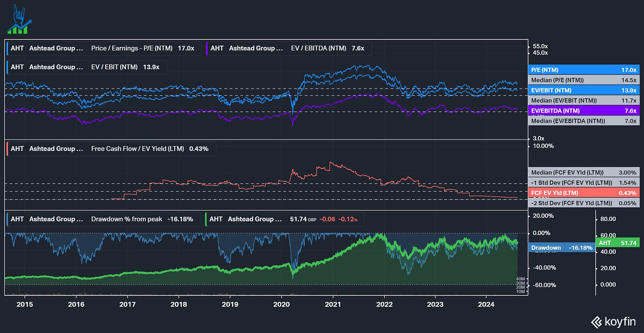The height and width of the screenshot is (333, 644).
Task: Click the -1 Std Dev FCF EV Yld label
Action: [583, 183]
